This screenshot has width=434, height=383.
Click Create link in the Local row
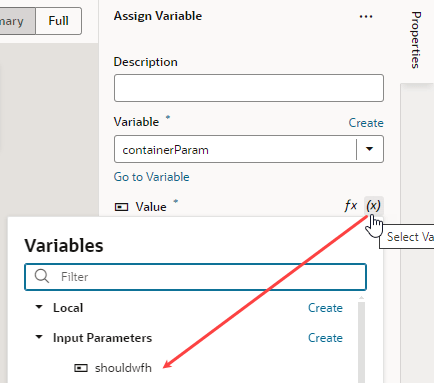click(x=325, y=308)
